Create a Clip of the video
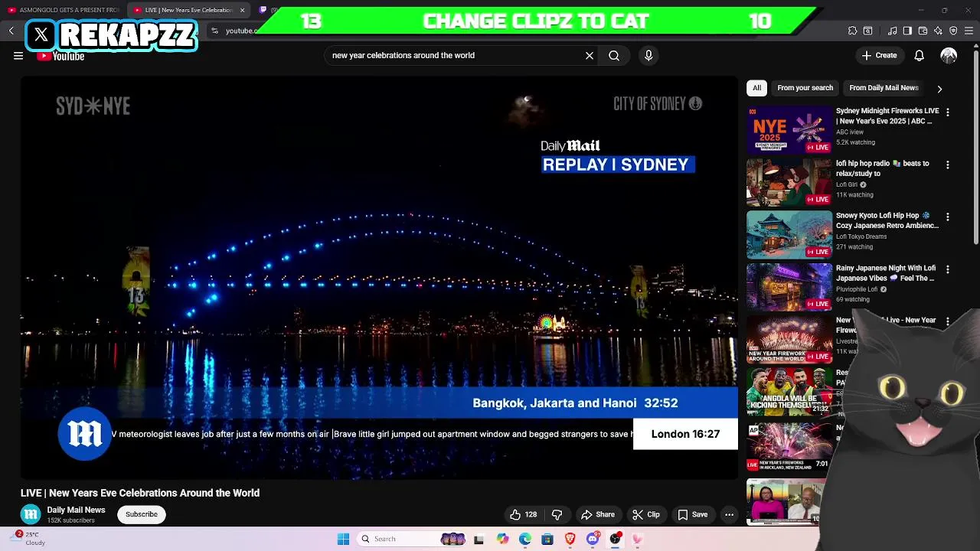Screen dimensions: 980x551 (x=645, y=514)
